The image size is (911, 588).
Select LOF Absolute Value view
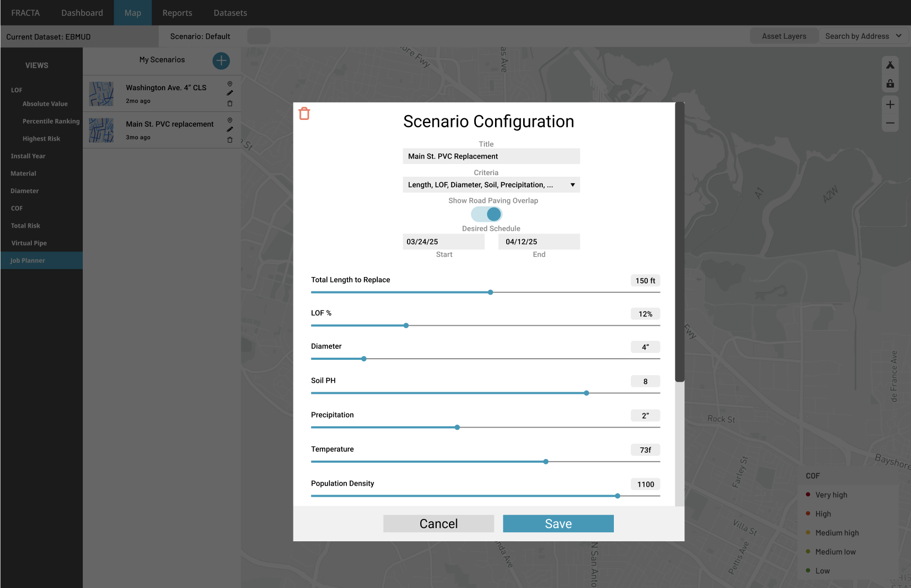coord(45,104)
